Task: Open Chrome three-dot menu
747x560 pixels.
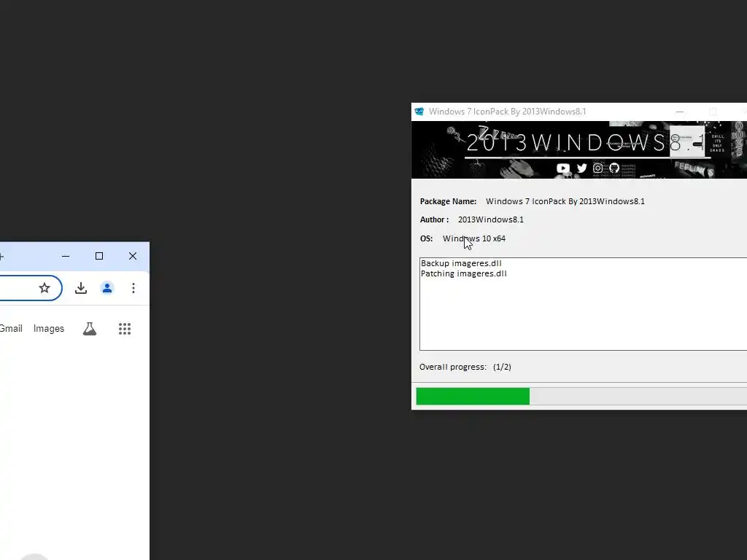Action: (133, 287)
